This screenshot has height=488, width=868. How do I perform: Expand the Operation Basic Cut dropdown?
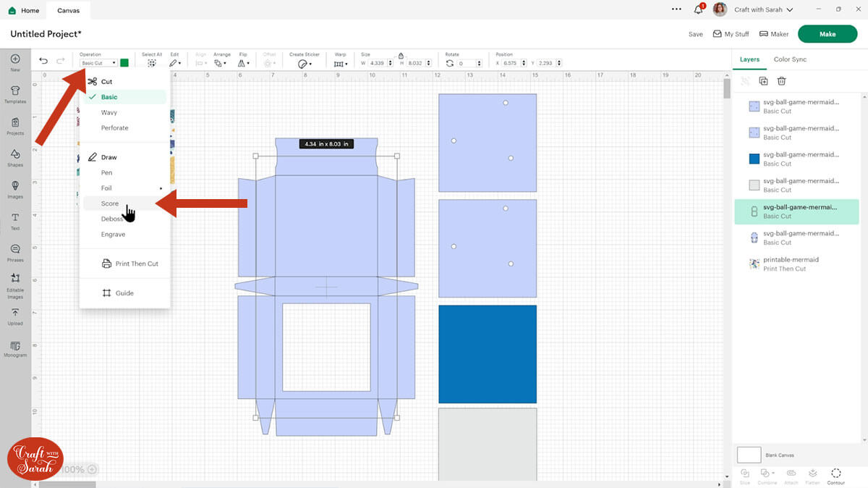click(99, 63)
